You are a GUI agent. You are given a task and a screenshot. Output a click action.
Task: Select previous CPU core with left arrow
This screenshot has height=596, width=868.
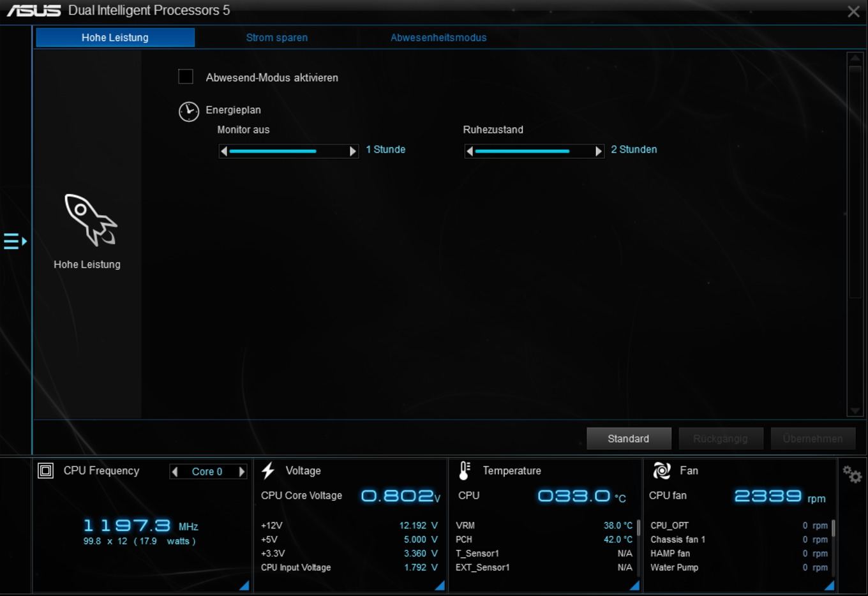tap(175, 472)
